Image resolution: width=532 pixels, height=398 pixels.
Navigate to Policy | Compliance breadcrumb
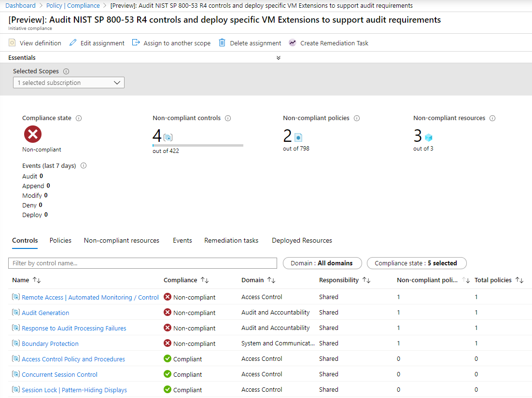[73, 5]
